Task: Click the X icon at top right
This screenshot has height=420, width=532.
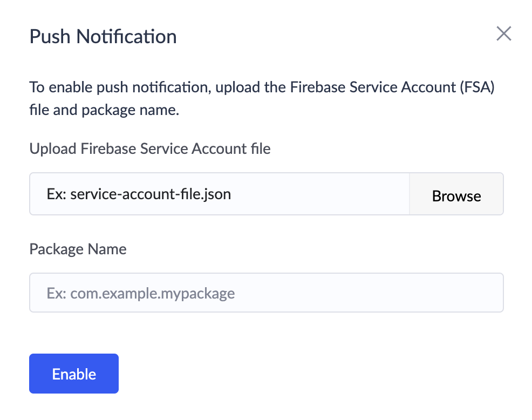Action: click(503, 34)
